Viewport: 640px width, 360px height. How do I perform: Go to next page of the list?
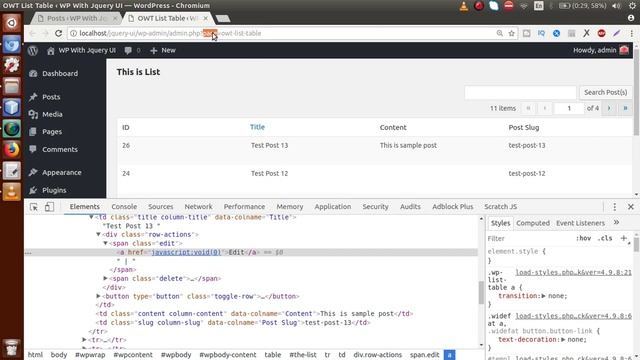coord(609,108)
